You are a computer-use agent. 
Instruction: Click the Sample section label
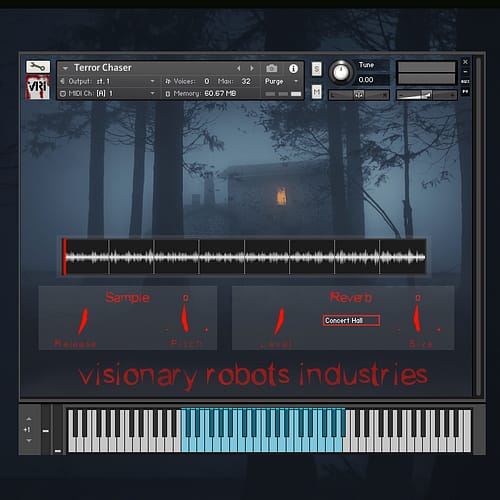point(127,297)
